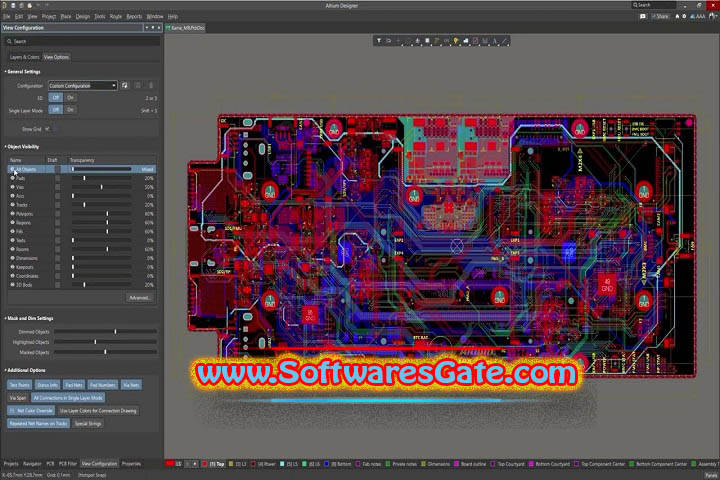Open the notifications chat icon at top right

643,16
